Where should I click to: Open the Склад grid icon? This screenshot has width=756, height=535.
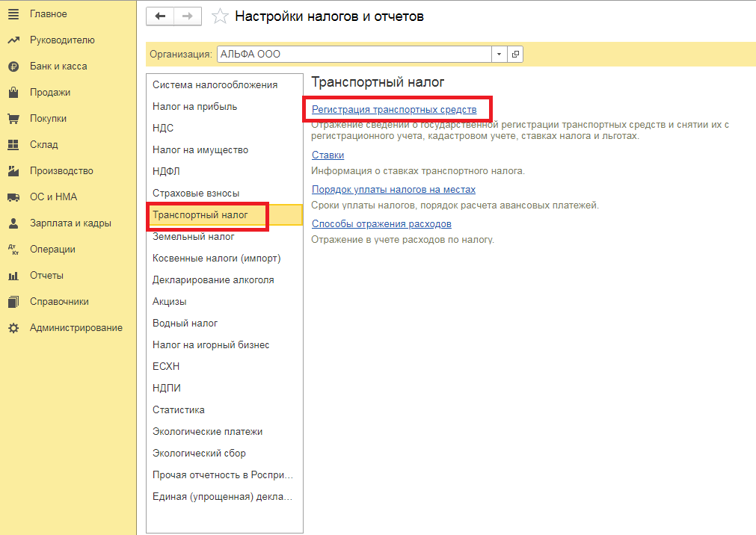[x=13, y=145]
